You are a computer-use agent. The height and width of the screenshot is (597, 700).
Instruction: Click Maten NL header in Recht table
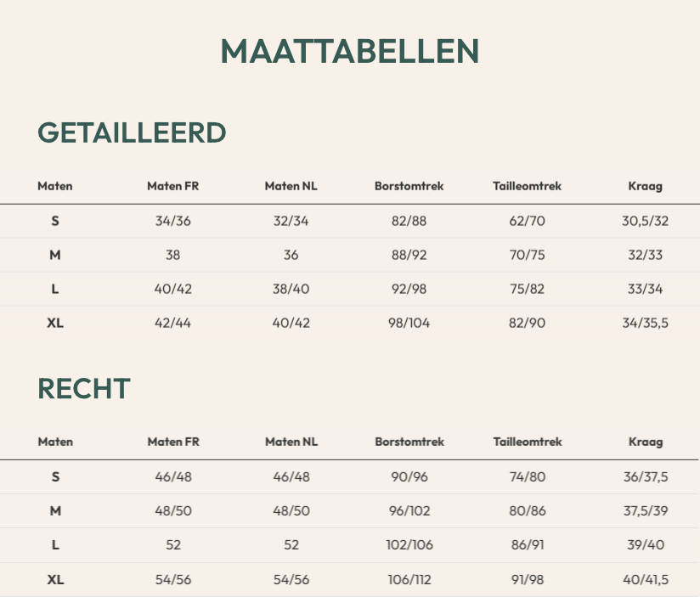[x=291, y=442]
